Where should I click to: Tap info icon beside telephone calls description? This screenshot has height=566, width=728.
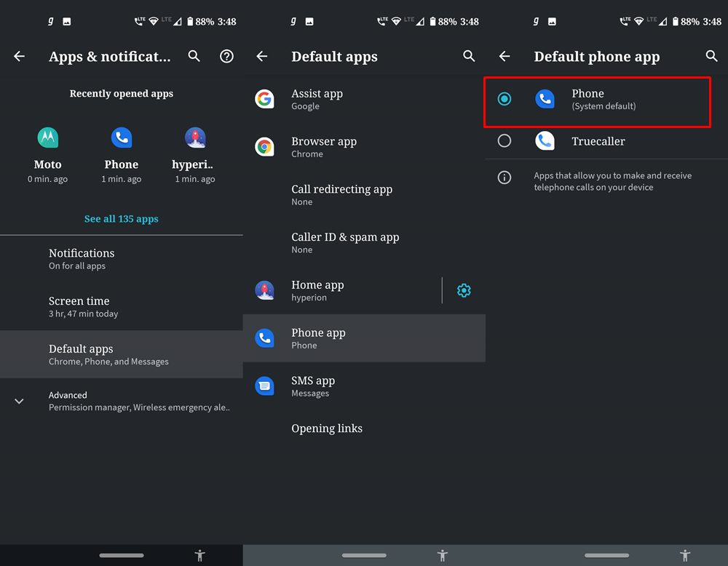[505, 178]
